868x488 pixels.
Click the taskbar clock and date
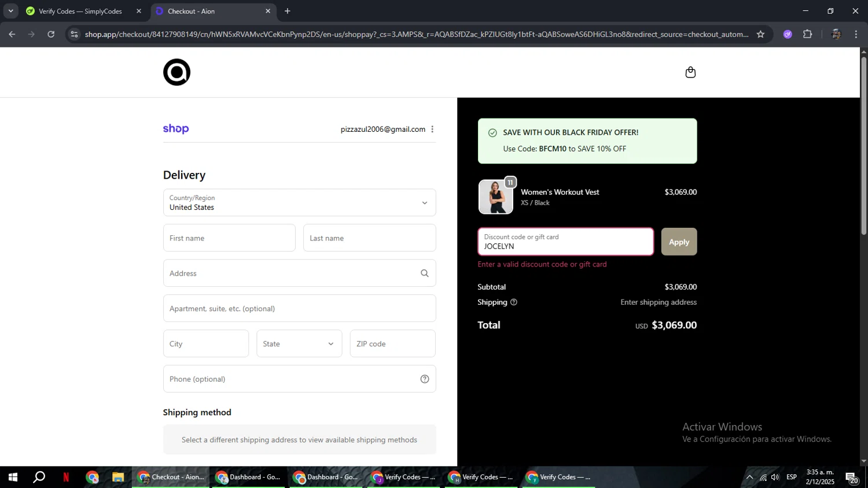point(820,477)
